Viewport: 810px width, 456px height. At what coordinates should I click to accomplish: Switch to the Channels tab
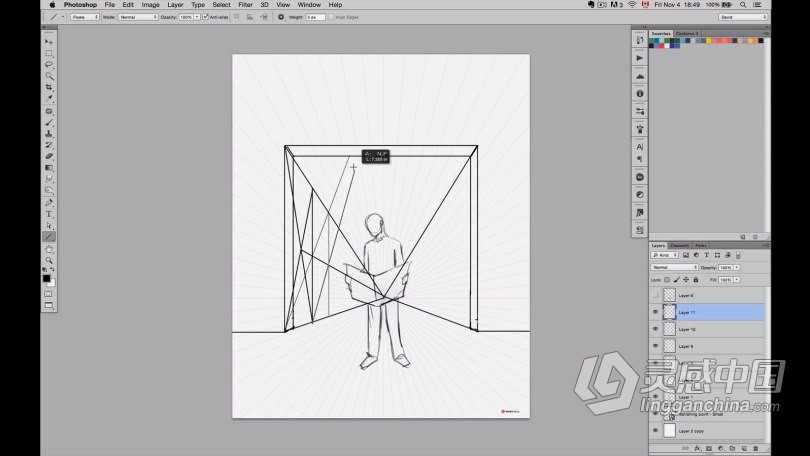point(679,245)
